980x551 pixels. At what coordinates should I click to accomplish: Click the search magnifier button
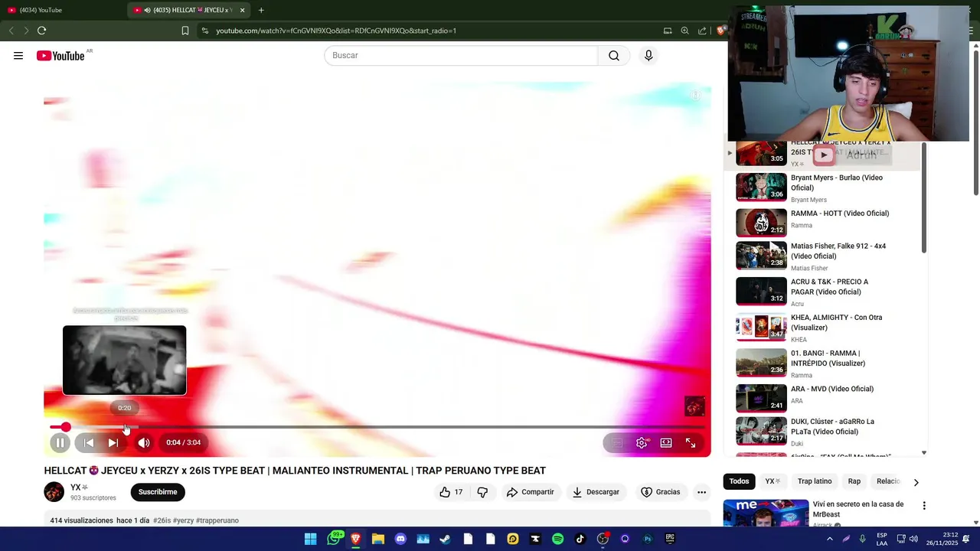[x=614, y=56]
